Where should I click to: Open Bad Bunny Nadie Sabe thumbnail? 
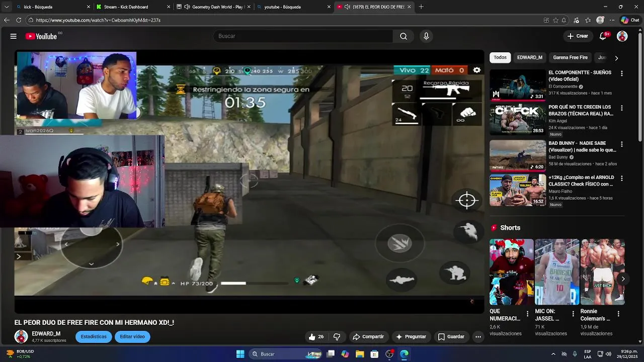[518, 156]
